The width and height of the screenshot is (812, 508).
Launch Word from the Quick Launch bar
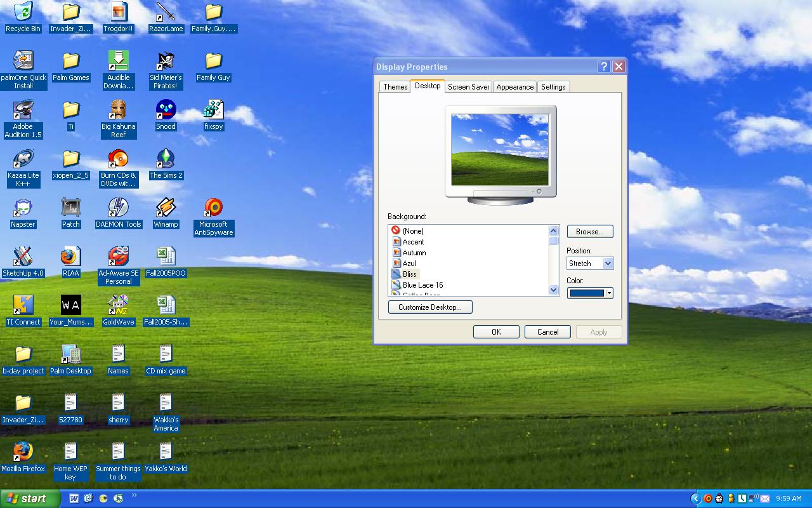click(x=74, y=498)
